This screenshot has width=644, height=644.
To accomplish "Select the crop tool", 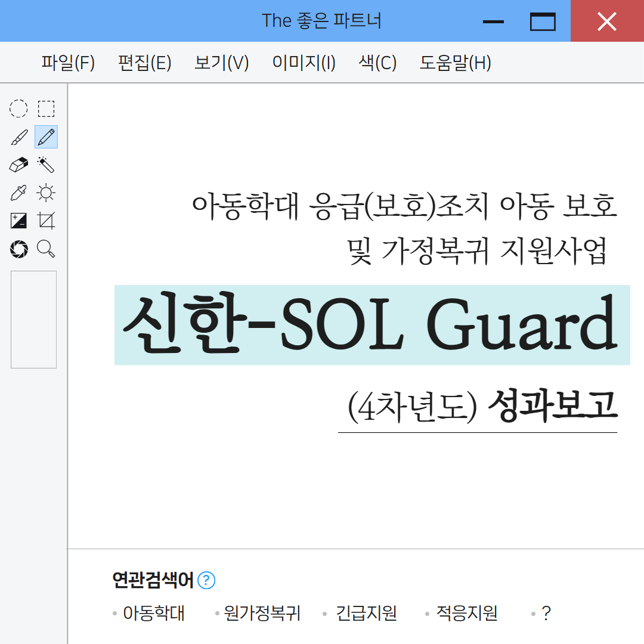I will [46, 221].
